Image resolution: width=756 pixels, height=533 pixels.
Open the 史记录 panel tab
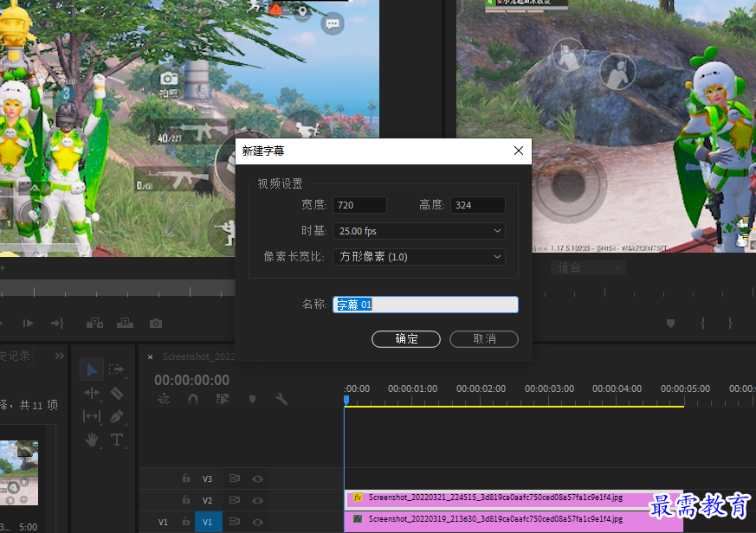click(15, 356)
